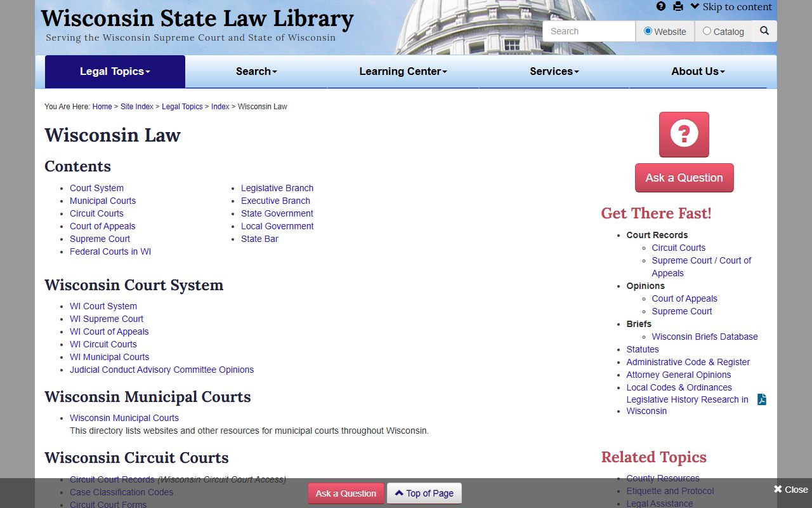Open the PDF icon beside Legislative History Research
The width and height of the screenshot is (812, 508).
[x=762, y=399]
